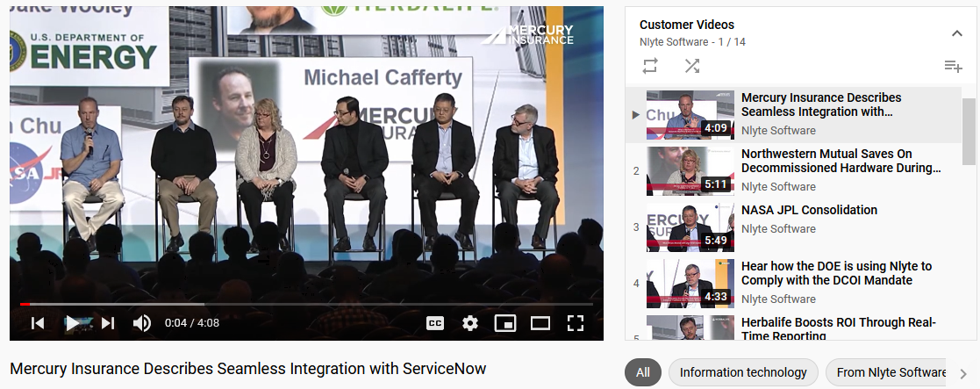Open Mercury Insurance video thumbnail 4:09
Screen dimensions: 980x389
690,115
